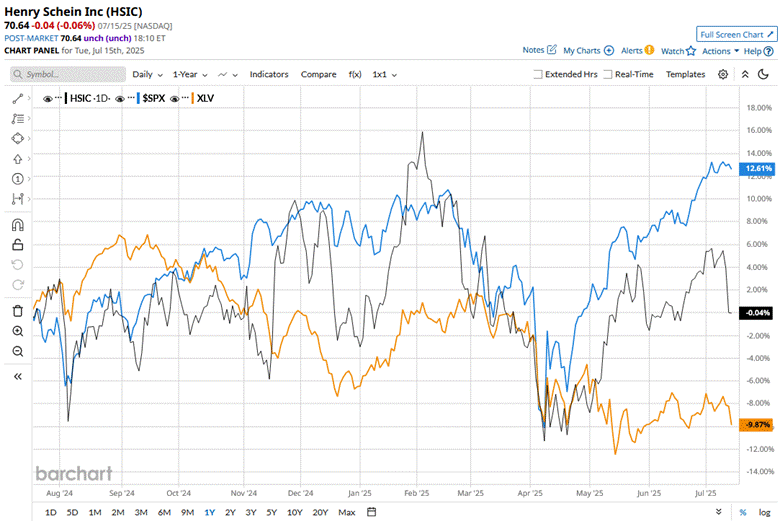Enable the Real-Time checkbox
This screenshot has height=524, width=780.
click(x=608, y=74)
